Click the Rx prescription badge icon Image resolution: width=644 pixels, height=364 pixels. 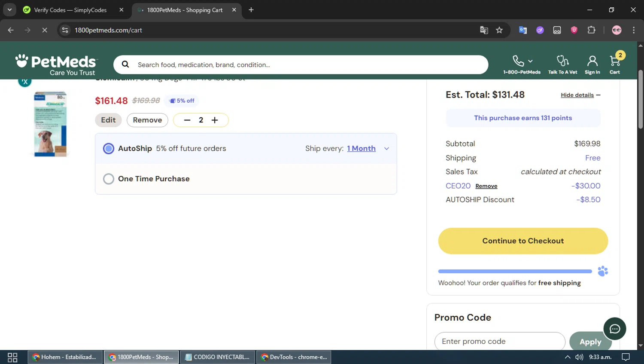click(25, 82)
